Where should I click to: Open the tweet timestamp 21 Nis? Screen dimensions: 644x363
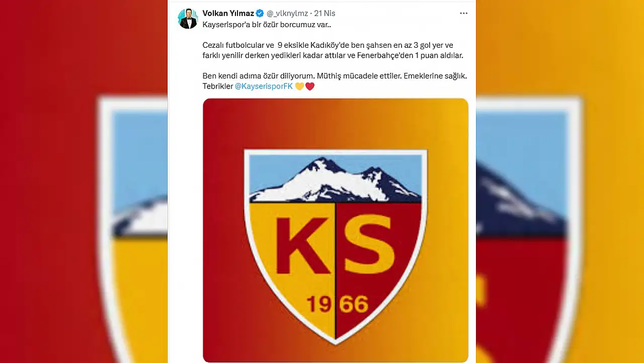click(325, 13)
